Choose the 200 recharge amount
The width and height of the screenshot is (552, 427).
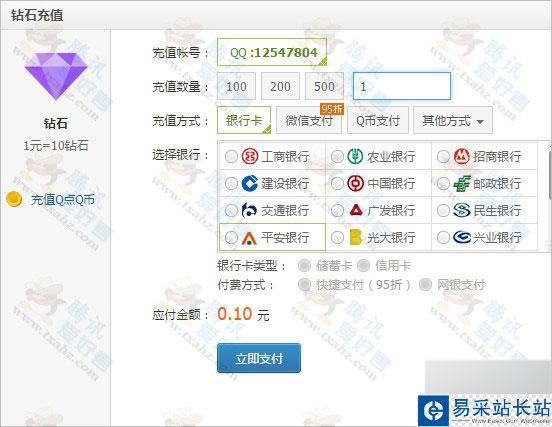point(281,86)
